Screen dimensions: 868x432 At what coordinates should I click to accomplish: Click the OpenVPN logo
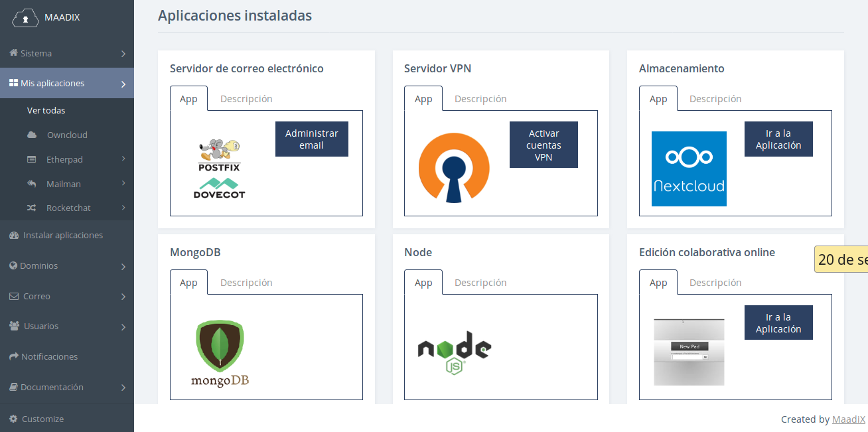[x=453, y=168]
